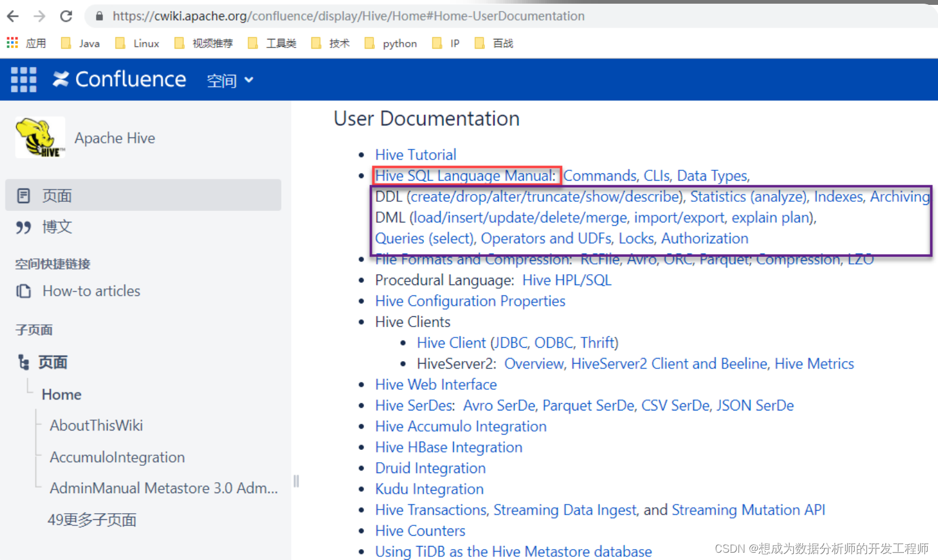Viewport: 938px width, 560px height.
Task: Click the page tree icon beside 页面
Action: pyautogui.click(x=24, y=362)
